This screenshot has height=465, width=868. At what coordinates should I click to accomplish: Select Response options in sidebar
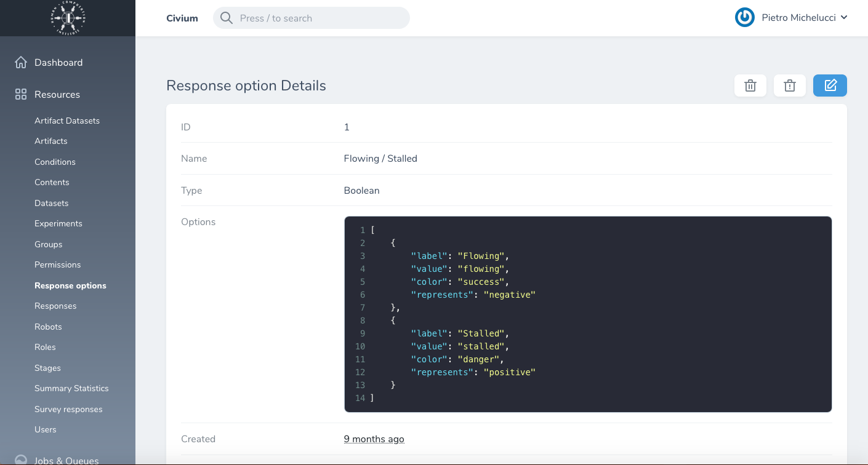coord(70,285)
